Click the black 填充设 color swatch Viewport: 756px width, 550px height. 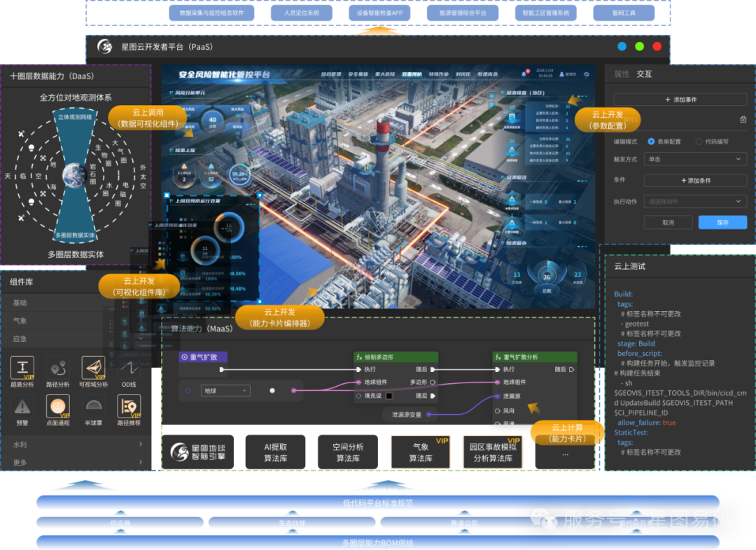(x=389, y=396)
